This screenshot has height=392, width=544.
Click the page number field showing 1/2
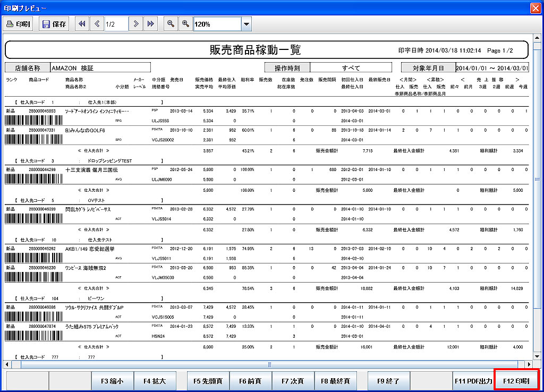coord(116,24)
